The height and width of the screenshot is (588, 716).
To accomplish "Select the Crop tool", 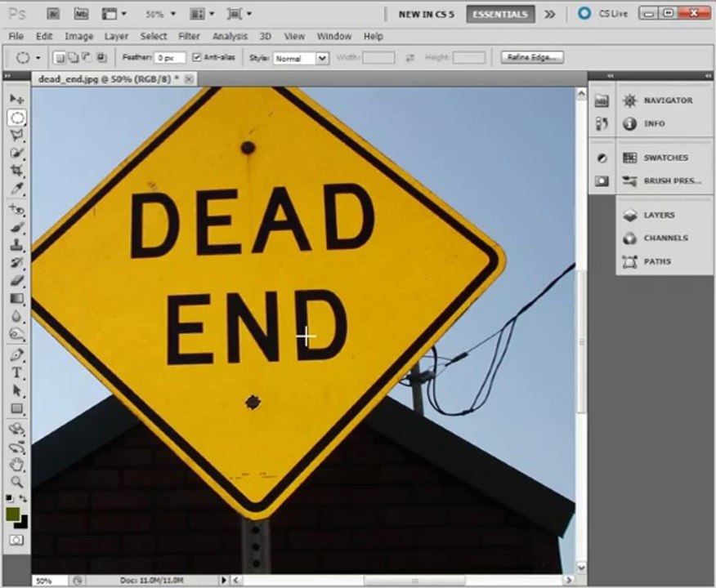I will (x=17, y=171).
